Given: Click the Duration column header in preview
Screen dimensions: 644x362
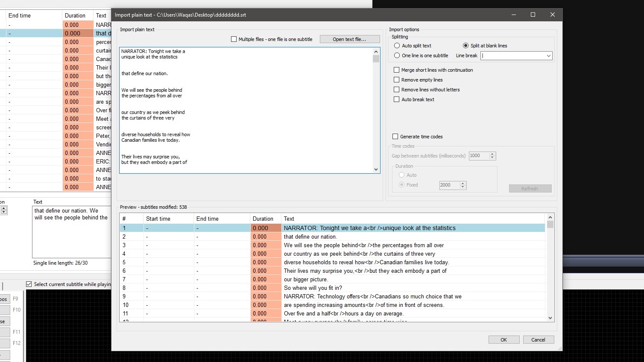Looking at the screenshot, I should point(265,218).
